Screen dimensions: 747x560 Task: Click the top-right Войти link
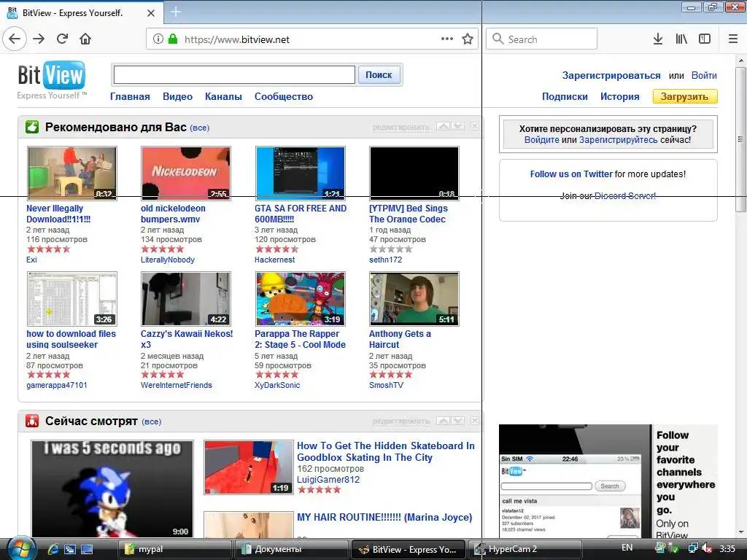click(x=704, y=75)
